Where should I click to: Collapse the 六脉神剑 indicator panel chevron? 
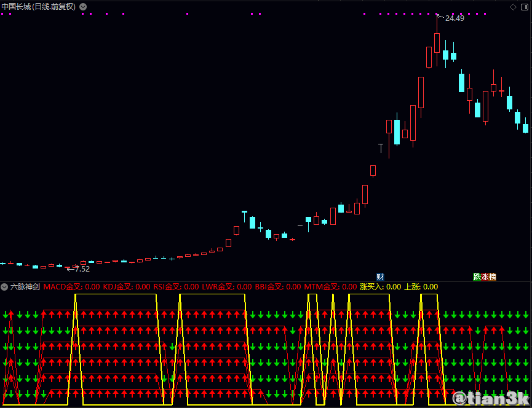(4, 287)
